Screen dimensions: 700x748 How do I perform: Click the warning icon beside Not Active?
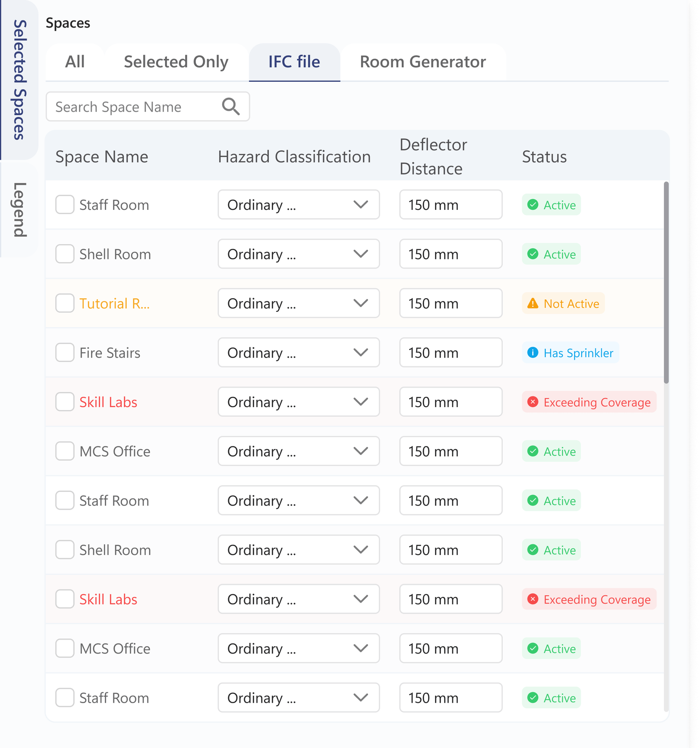(533, 303)
